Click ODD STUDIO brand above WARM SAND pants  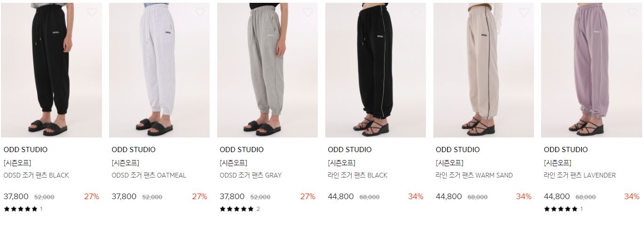tap(458, 150)
